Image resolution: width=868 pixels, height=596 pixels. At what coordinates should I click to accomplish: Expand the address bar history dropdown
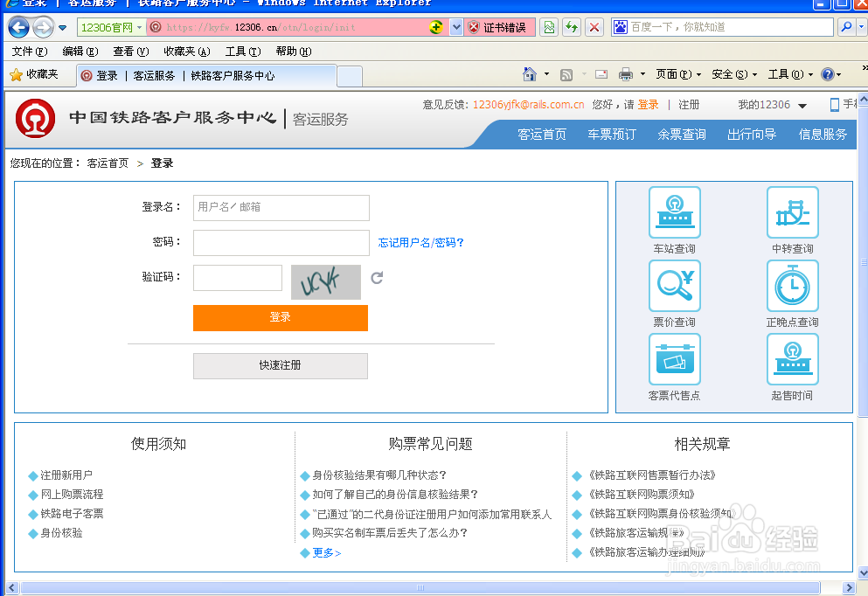click(456, 27)
